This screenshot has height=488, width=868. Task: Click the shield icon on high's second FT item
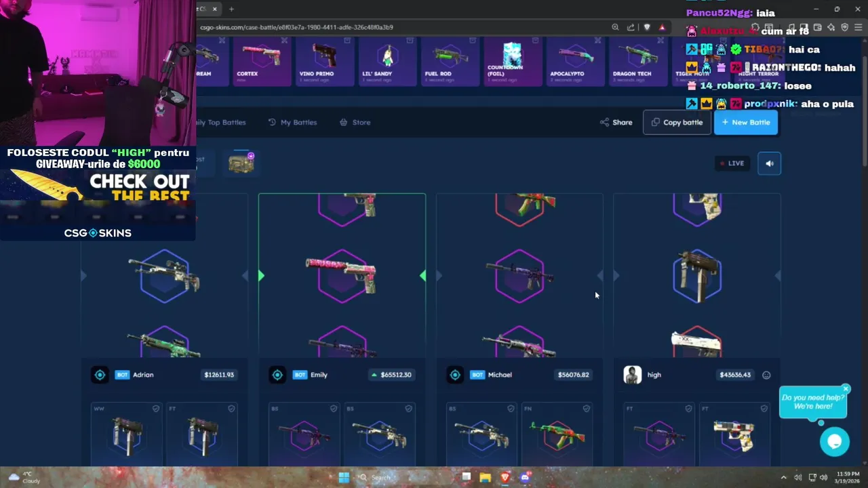pyautogui.click(x=764, y=409)
